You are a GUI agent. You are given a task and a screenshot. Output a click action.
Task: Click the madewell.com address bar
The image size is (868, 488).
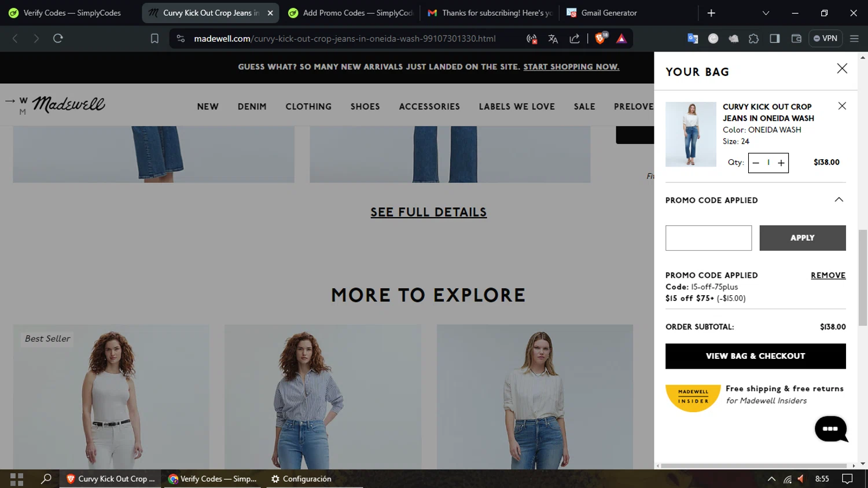(x=344, y=38)
